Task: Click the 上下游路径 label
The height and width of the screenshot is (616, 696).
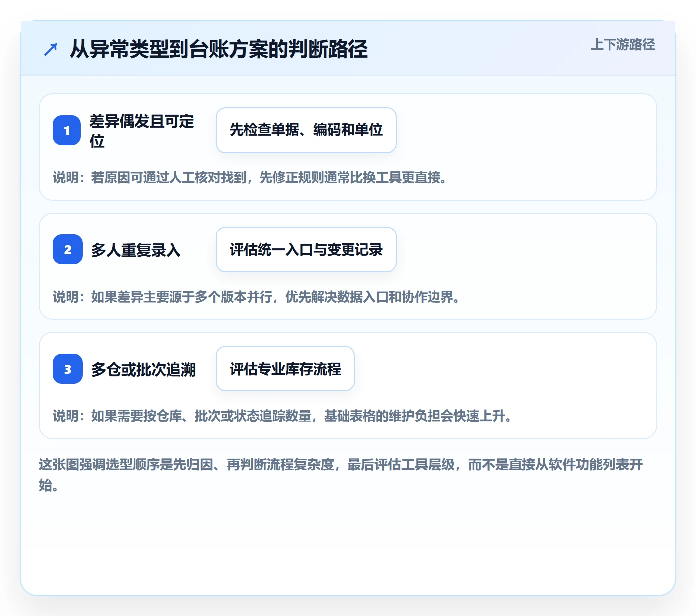Action: 623,45
